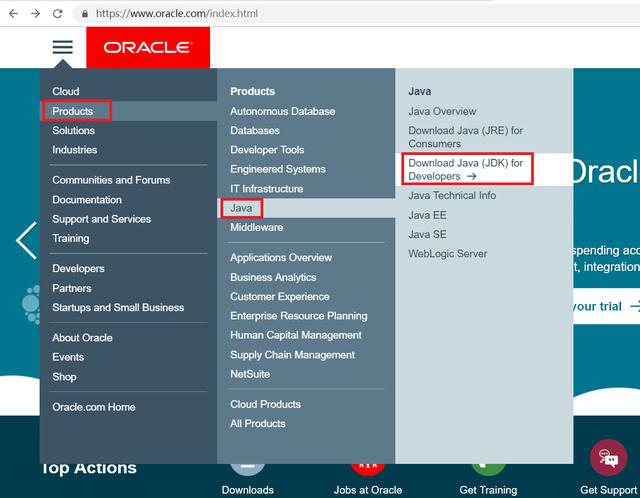Open Supply Chain Management
Screen dimensions: 640x498
[292, 355]
